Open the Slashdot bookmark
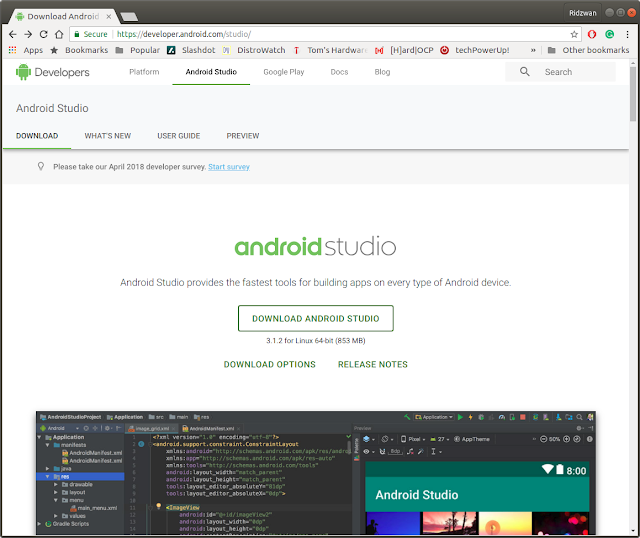Viewport: 640px width, 538px height. pyautogui.click(x=191, y=50)
